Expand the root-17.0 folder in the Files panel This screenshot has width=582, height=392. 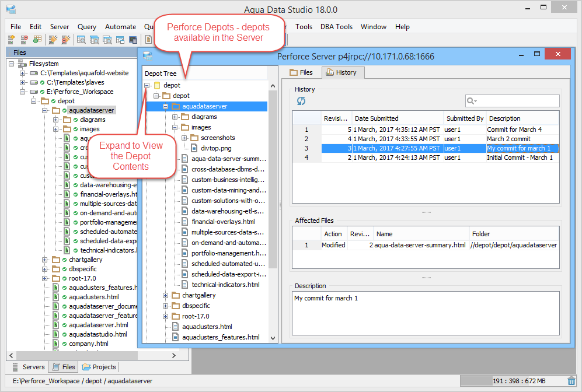pos(44,278)
